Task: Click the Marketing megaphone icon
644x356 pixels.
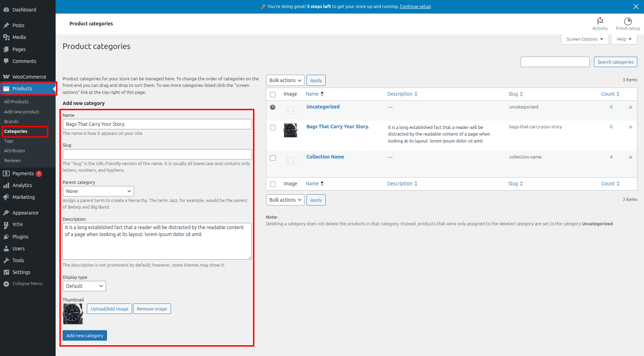Action: pyautogui.click(x=6, y=197)
